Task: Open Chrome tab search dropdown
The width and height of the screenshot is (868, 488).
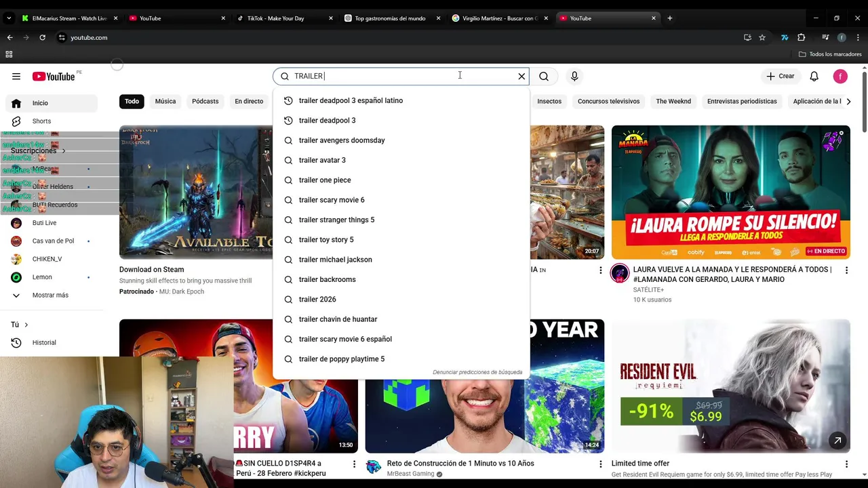Action: pos(9,18)
